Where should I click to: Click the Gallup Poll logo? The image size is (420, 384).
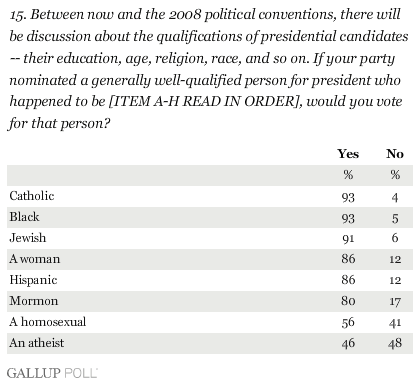tap(52, 373)
